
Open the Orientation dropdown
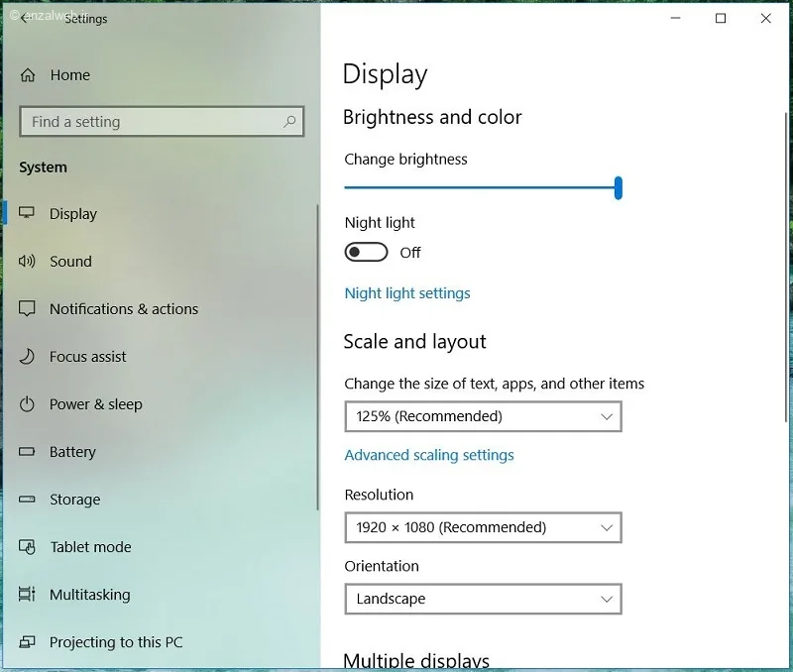point(483,599)
